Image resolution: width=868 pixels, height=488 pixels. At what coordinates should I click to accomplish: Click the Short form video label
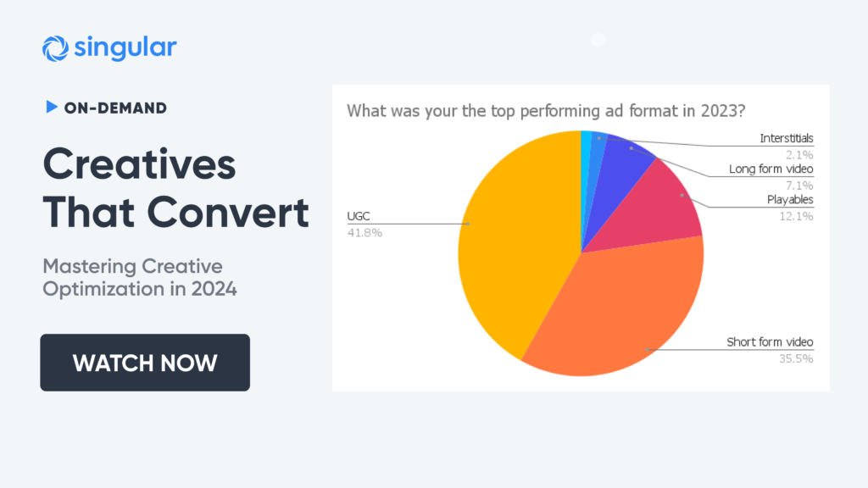click(x=770, y=342)
